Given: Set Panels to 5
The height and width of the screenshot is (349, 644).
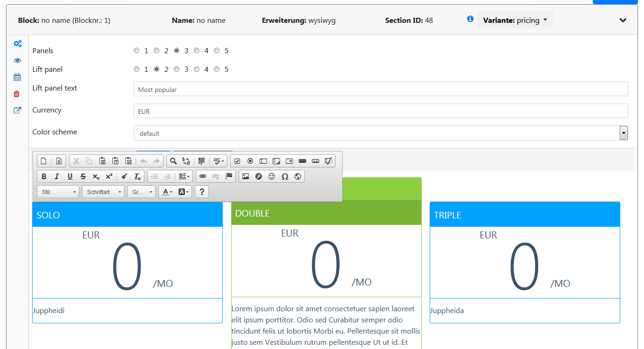Looking at the screenshot, I should [x=217, y=50].
